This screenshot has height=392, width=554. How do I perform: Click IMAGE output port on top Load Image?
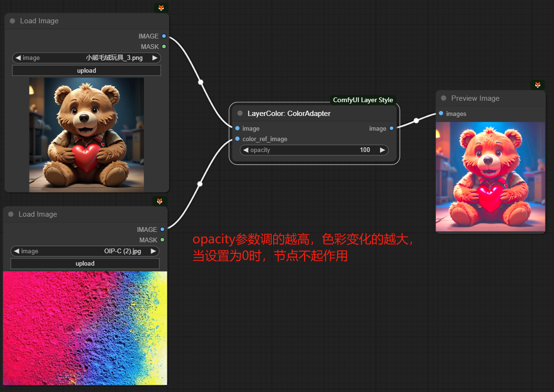point(164,36)
